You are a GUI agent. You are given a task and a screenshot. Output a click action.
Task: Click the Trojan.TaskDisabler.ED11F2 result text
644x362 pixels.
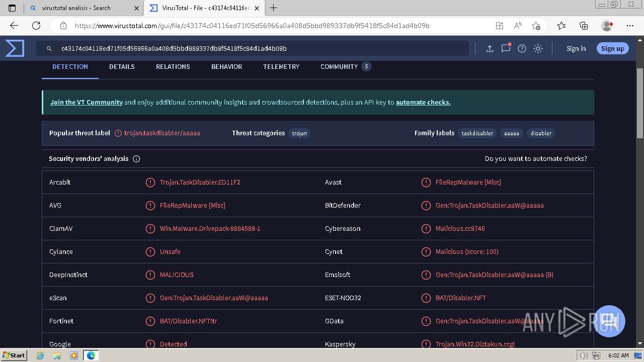point(200,183)
